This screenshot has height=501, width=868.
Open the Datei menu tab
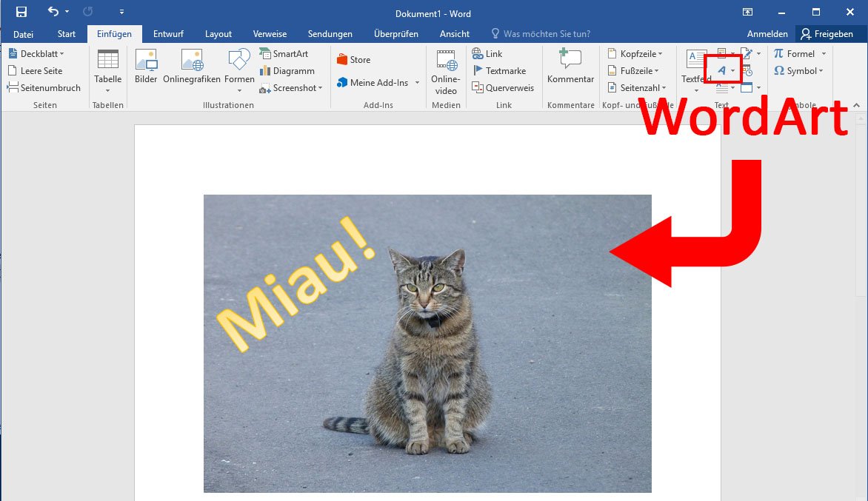(x=24, y=34)
